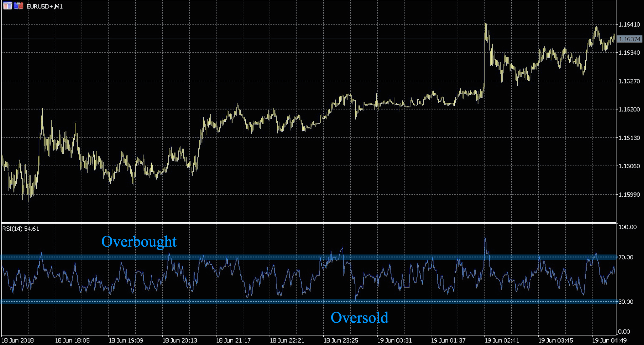
Task: Click the 19 Jun 02:41 time label
Action: coord(502,340)
